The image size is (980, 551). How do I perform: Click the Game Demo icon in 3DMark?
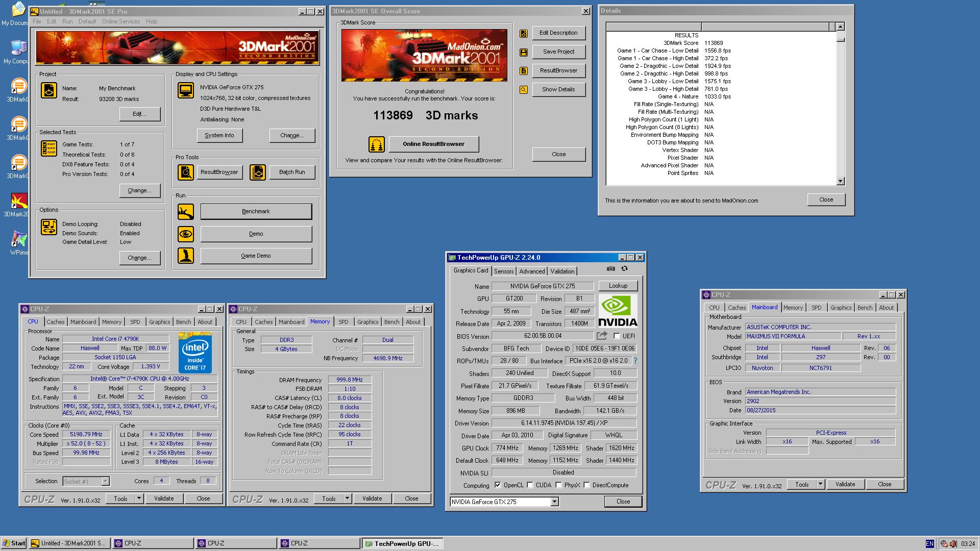click(x=186, y=256)
